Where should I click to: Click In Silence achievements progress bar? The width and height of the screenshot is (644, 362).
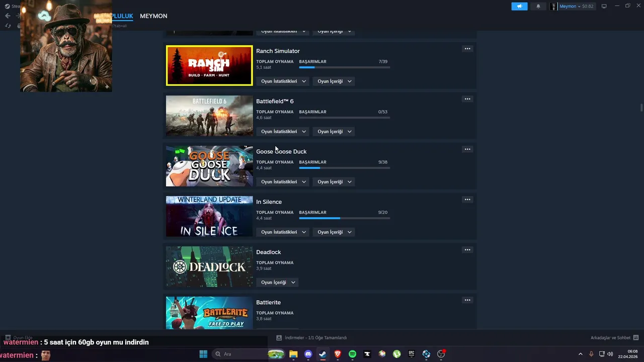[344, 218]
